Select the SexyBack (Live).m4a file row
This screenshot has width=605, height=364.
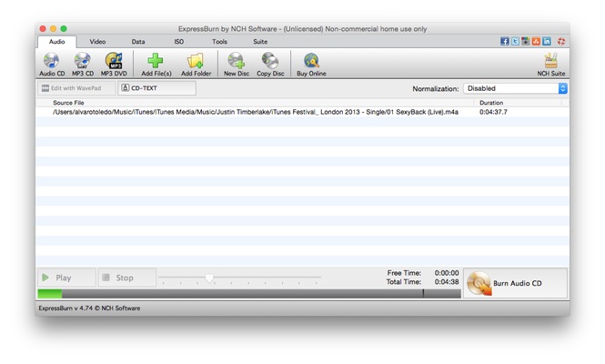click(302, 112)
